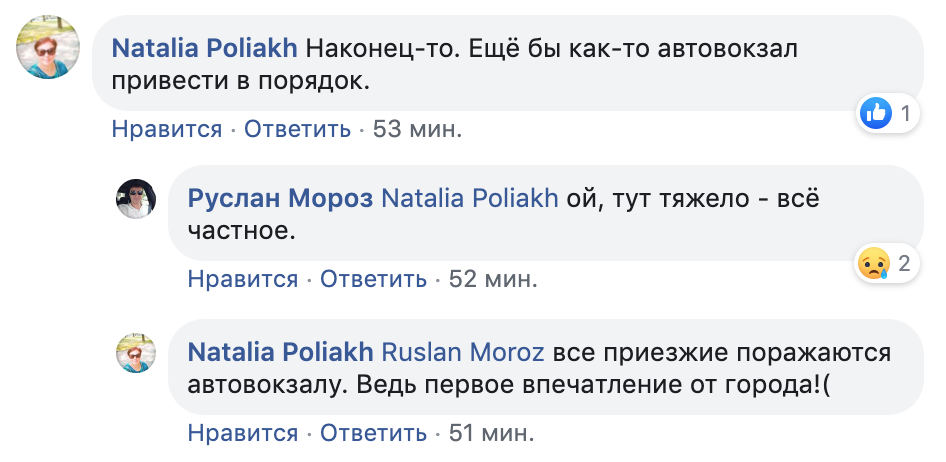The image size is (946, 462).
Task: Open the 53 мин. timestamp link
Action: tap(417, 129)
